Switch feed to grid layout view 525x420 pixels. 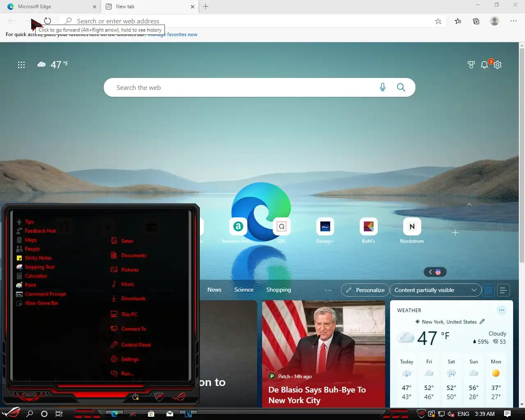[488, 290]
